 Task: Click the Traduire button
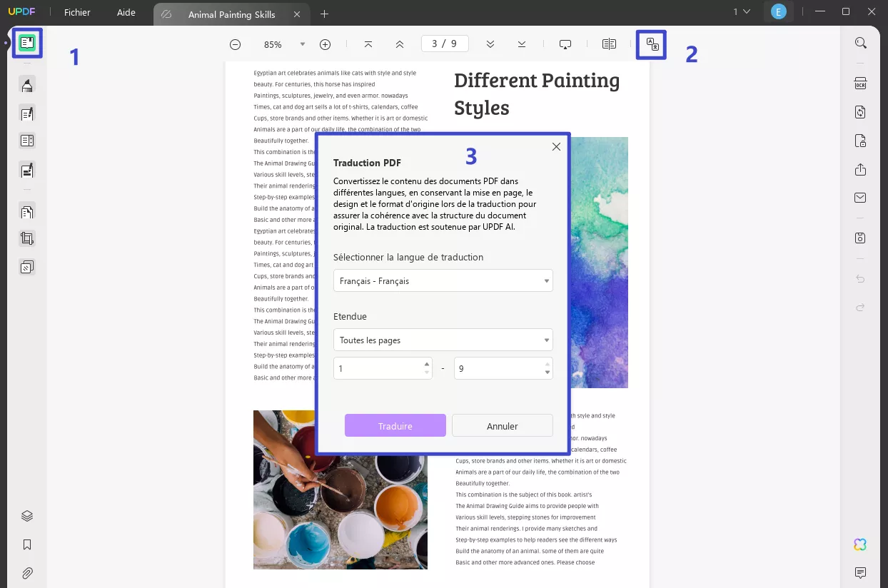(x=395, y=425)
